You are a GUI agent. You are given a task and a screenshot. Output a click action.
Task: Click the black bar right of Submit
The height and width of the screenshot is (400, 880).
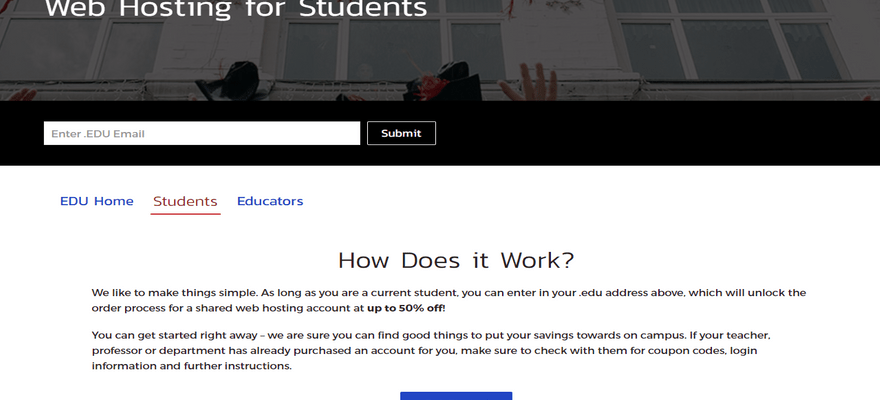pos(650,133)
